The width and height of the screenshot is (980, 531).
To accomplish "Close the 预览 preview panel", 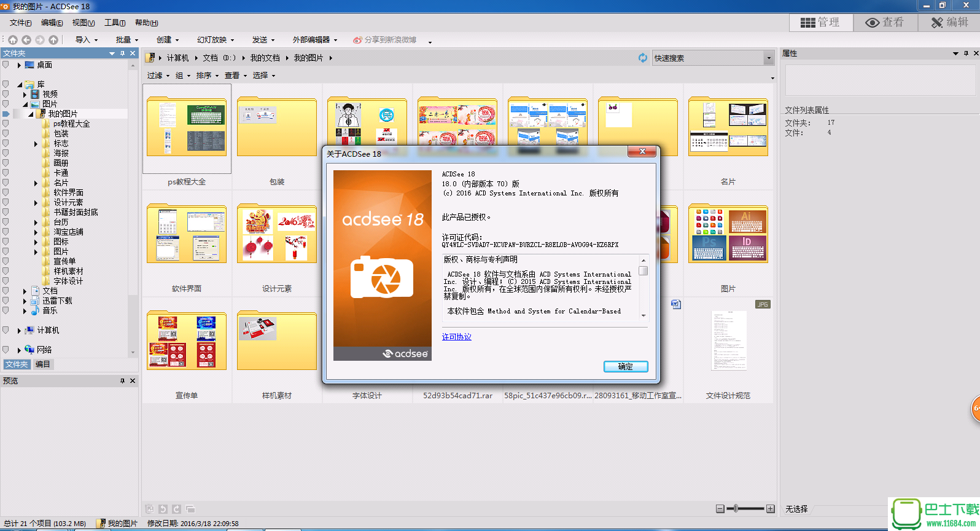I will 133,381.
